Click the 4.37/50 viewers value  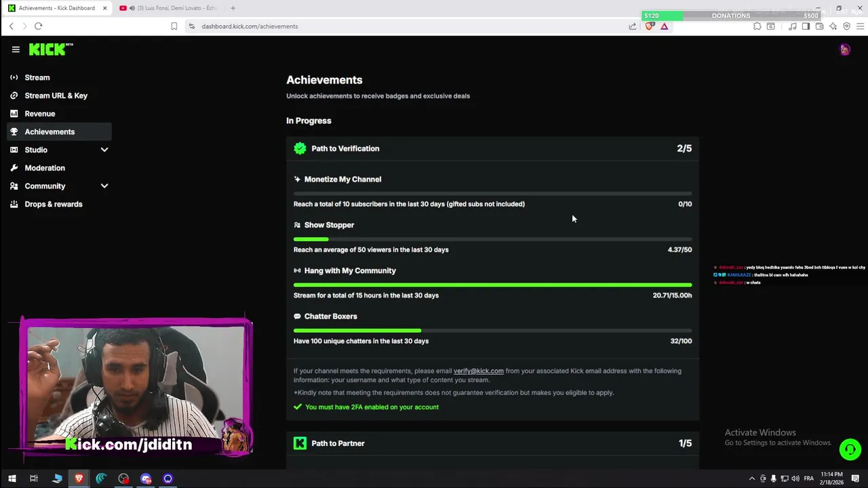pyautogui.click(x=679, y=249)
